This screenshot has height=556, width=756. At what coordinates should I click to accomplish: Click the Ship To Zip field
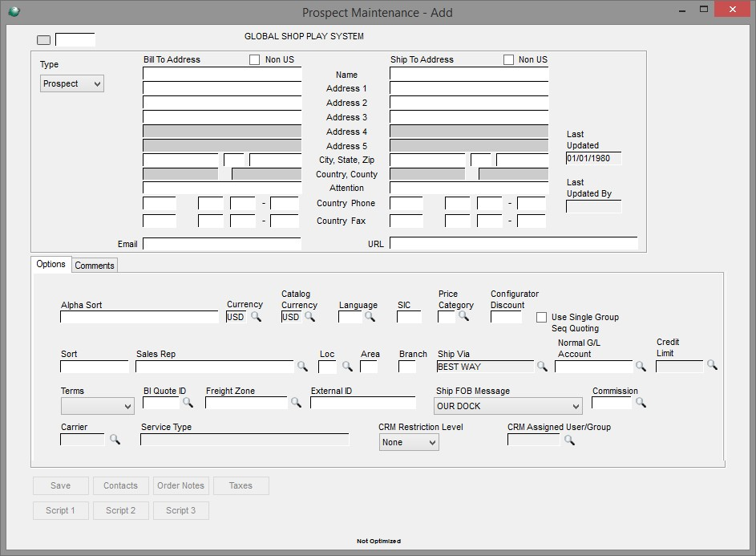523,160
